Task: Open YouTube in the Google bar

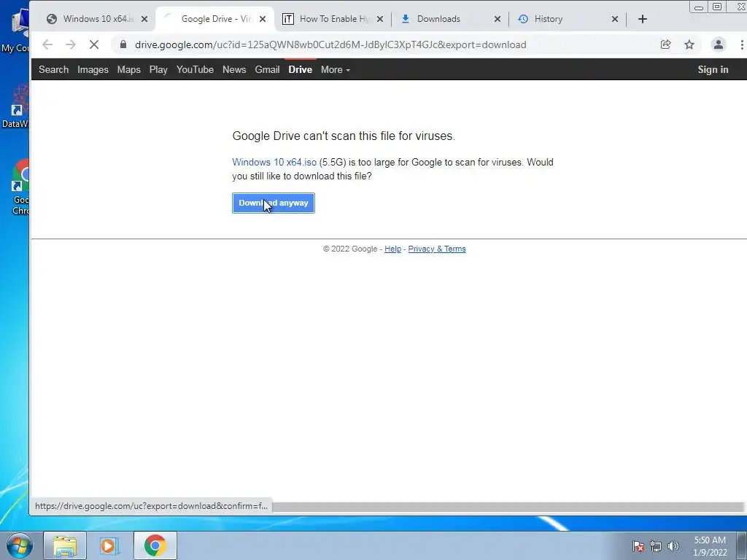Action: tap(195, 69)
